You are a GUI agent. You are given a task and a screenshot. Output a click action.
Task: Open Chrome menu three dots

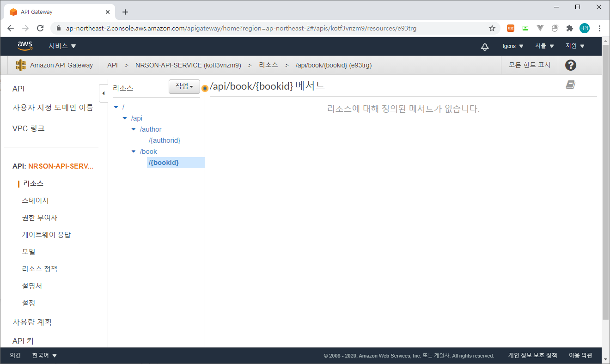(599, 28)
